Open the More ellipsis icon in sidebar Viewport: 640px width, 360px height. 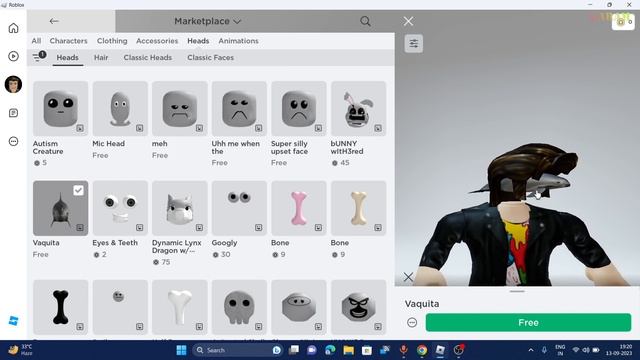[x=13, y=141]
